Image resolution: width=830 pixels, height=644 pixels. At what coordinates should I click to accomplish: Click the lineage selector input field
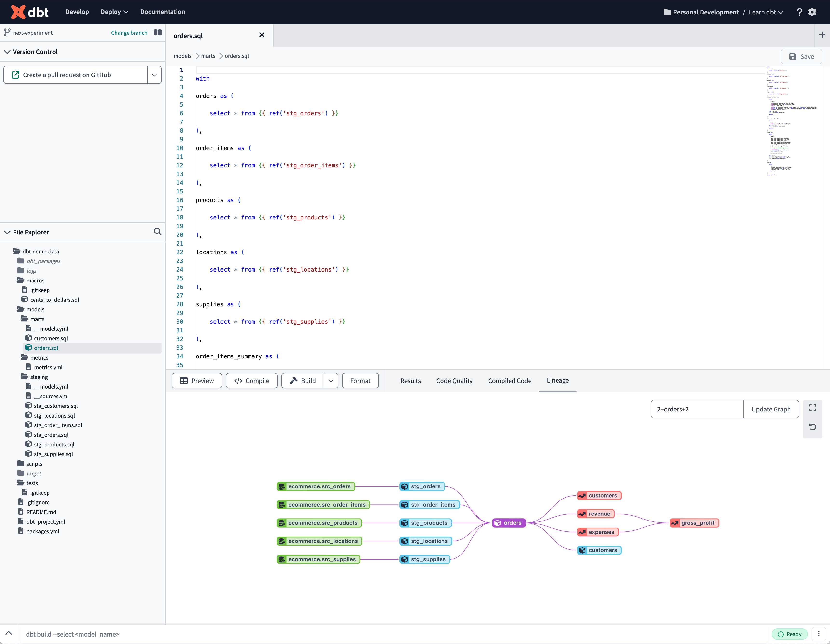coord(697,409)
